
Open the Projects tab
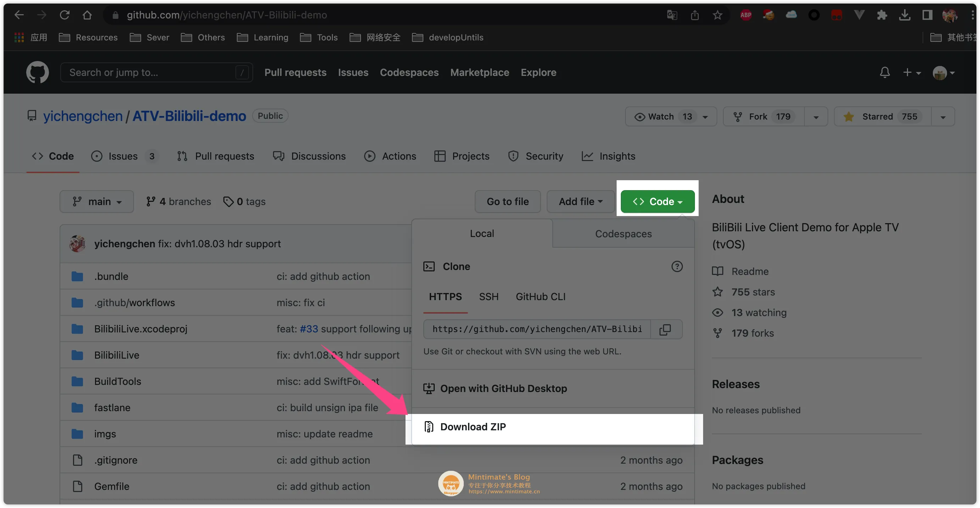pyautogui.click(x=462, y=156)
